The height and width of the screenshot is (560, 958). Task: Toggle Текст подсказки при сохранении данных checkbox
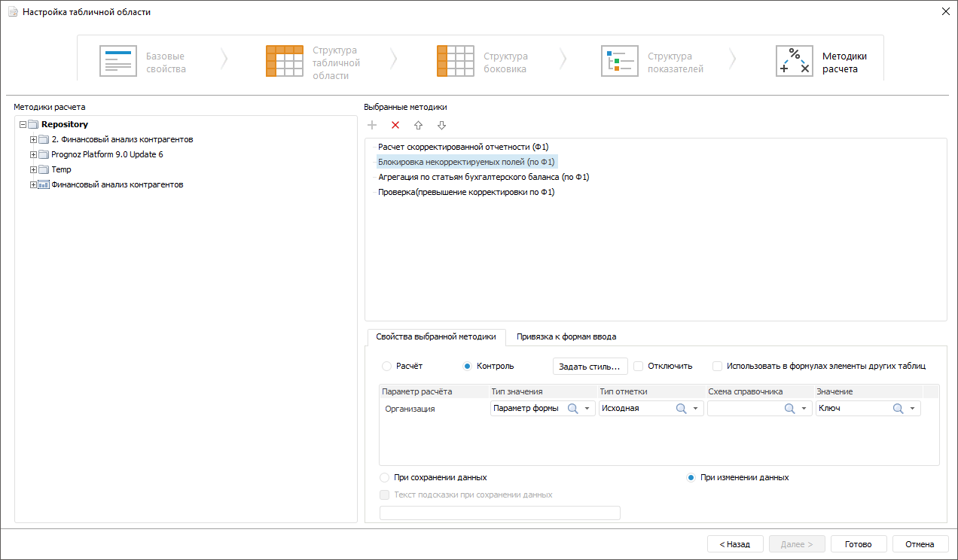tap(385, 495)
